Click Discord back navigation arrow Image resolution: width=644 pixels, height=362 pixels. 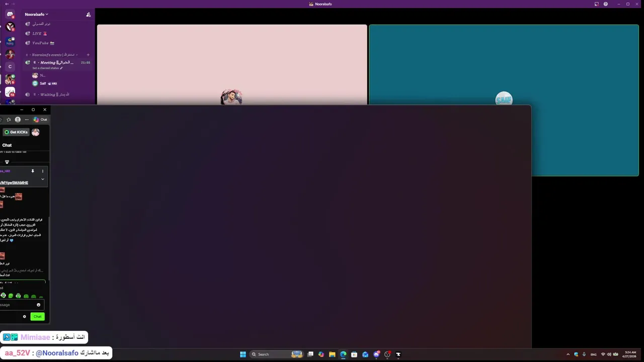(x=7, y=4)
